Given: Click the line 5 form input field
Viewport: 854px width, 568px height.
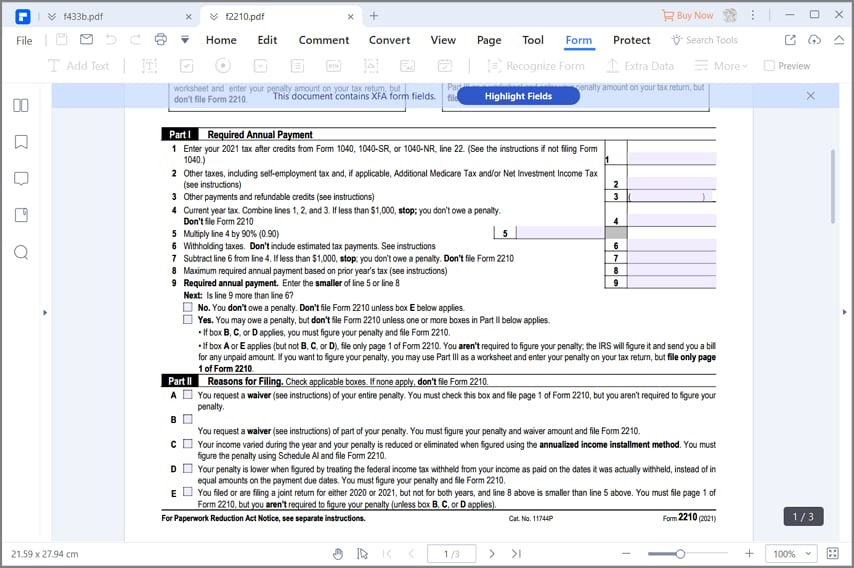Looking at the screenshot, I should click(560, 233).
